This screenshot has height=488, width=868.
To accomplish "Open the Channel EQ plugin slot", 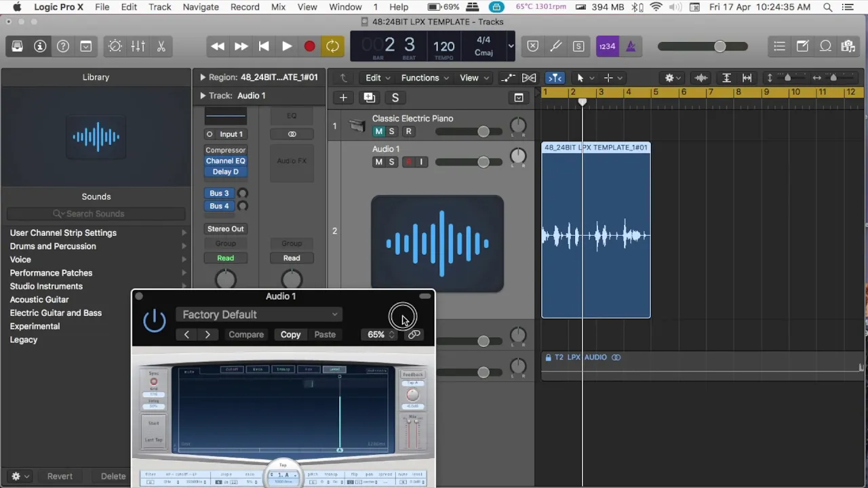I will [x=225, y=161].
